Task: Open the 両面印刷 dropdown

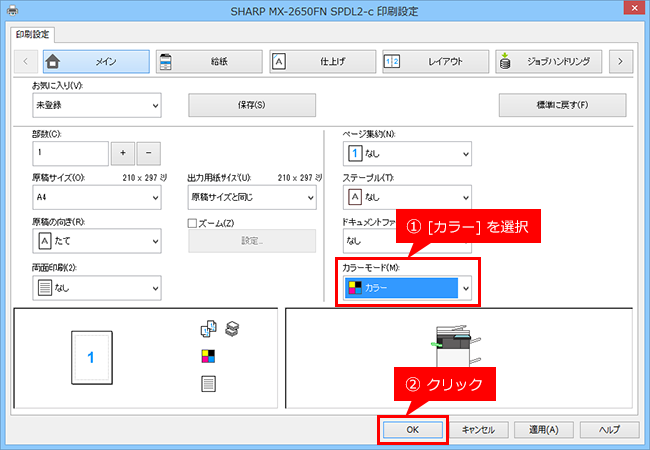Action: (x=97, y=288)
